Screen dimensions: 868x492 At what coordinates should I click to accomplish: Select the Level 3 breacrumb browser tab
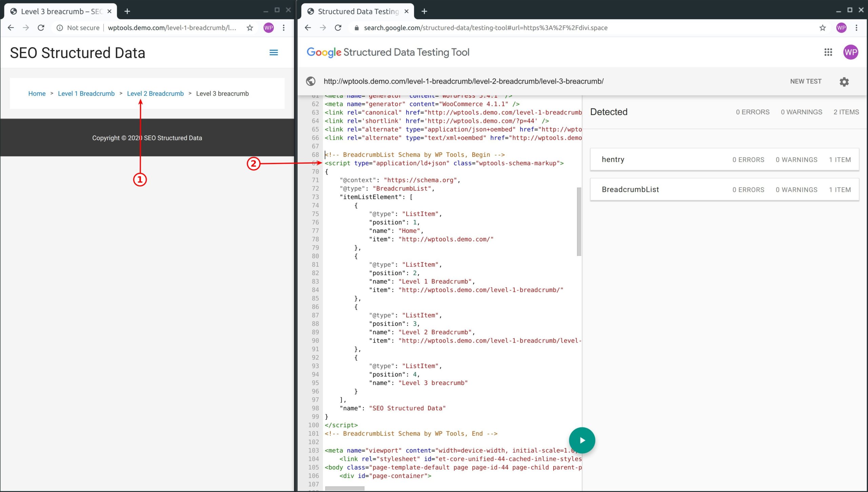coord(60,12)
